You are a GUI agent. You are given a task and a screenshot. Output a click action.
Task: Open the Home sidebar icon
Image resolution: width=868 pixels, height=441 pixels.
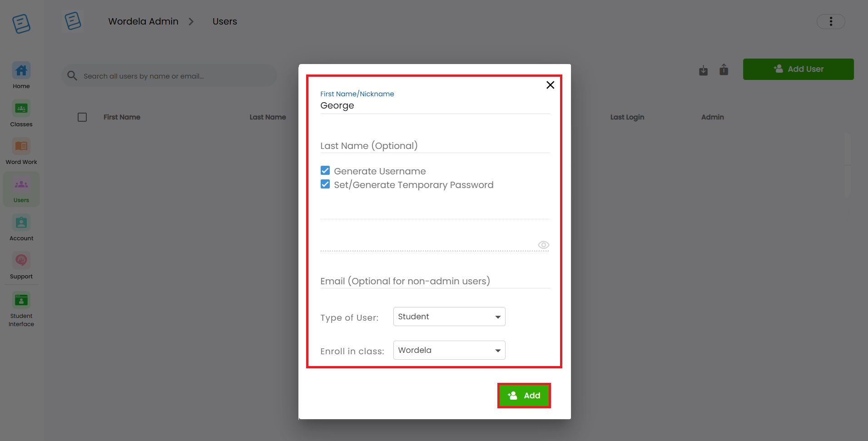(x=21, y=70)
